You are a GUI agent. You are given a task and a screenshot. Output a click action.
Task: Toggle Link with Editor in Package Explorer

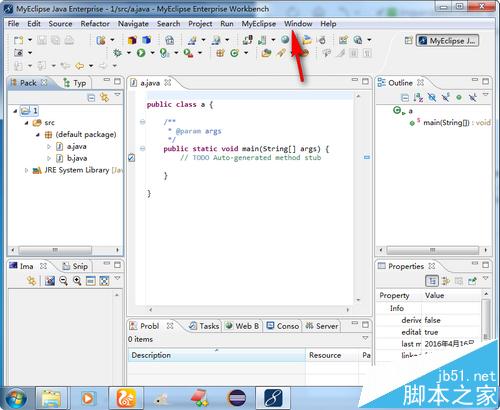104,97
